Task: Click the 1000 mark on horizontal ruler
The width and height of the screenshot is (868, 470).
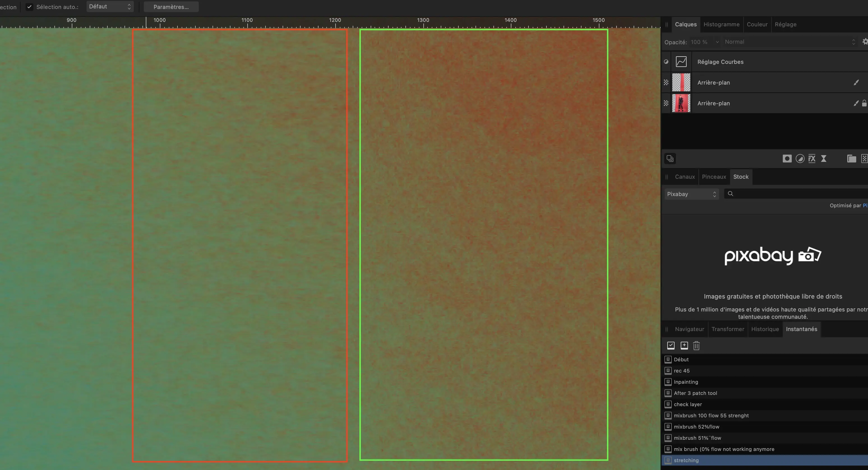Action: [x=159, y=20]
